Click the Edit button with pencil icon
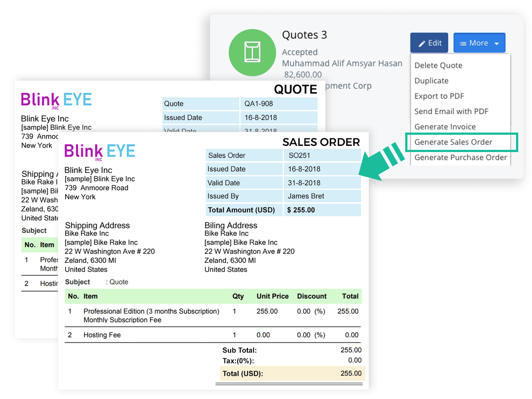 (429, 43)
